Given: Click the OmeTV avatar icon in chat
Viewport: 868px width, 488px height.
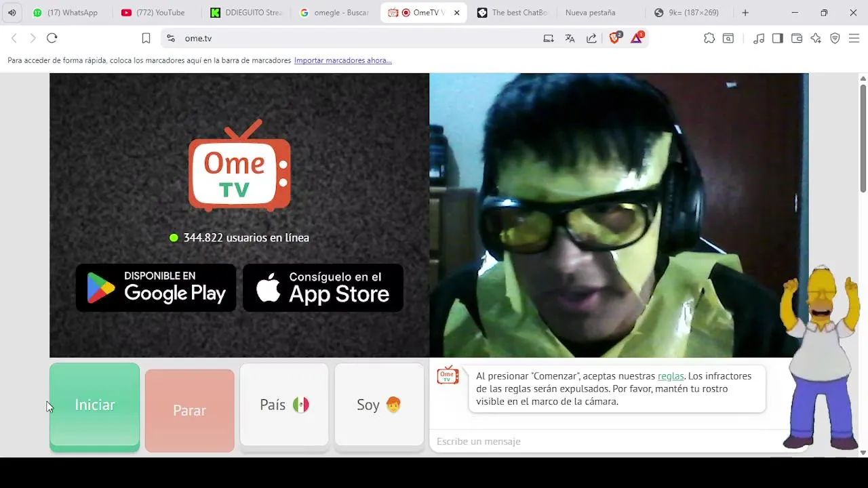Looking at the screenshot, I should [448, 375].
